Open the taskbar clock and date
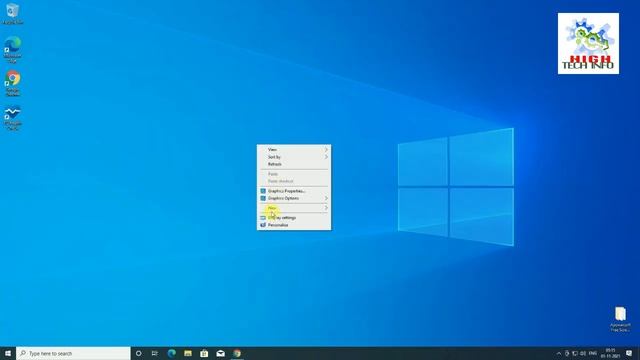The width and height of the screenshot is (640, 360). pos(610,353)
